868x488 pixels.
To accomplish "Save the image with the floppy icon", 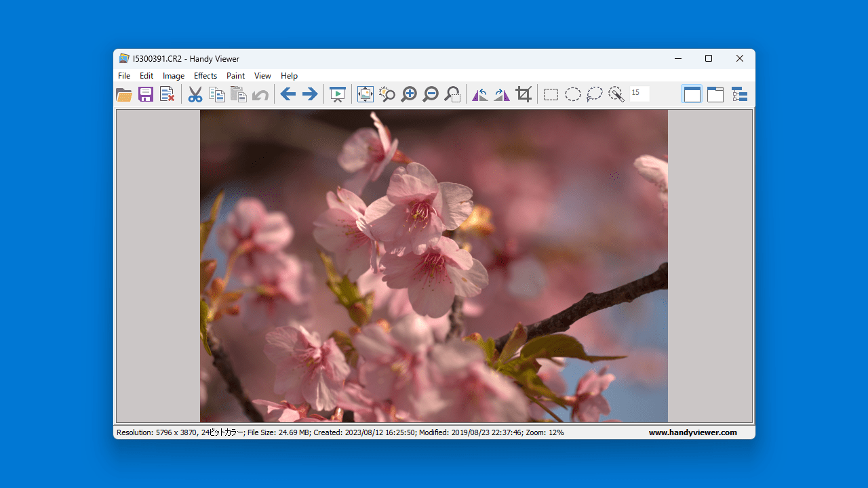I will (x=146, y=94).
